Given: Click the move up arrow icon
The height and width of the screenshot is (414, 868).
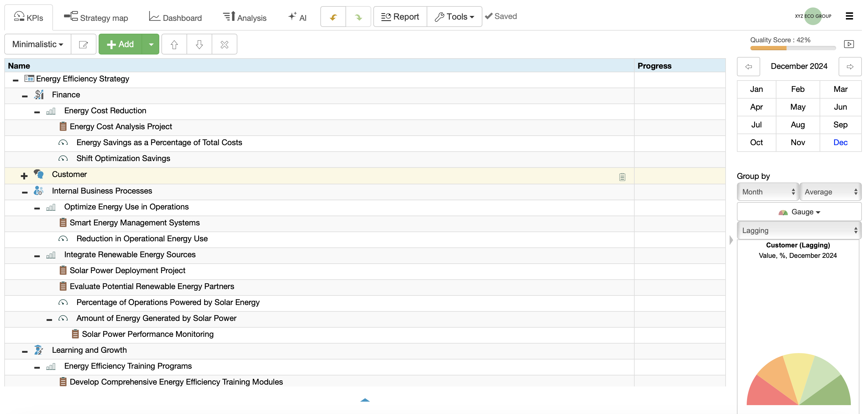Looking at the screenshot, I should click(174, 44).
